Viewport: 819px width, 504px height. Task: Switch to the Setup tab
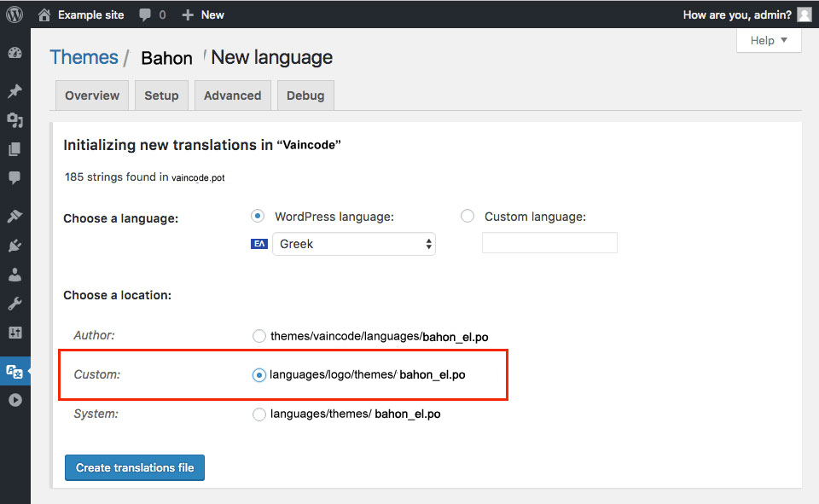(x=161, y=96)
